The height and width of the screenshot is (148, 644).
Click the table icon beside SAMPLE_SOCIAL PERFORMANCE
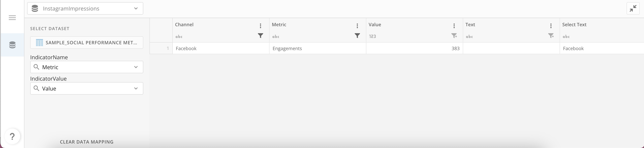coord(39,42)
